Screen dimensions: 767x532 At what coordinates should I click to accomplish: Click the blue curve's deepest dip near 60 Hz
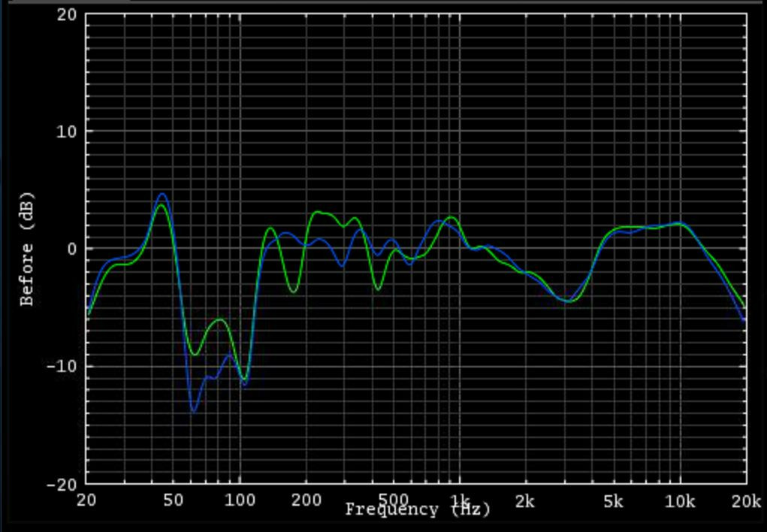coord(194,411)
